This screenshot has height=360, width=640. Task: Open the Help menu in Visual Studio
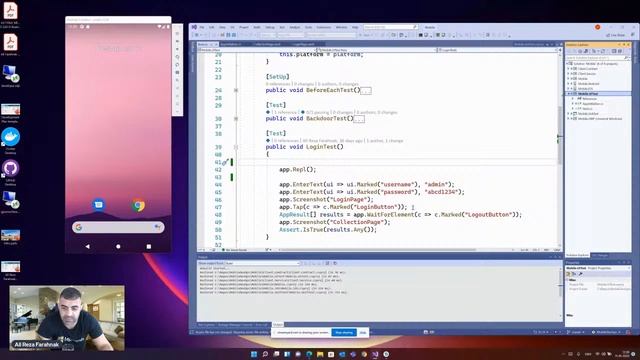[x=355, y=27]
